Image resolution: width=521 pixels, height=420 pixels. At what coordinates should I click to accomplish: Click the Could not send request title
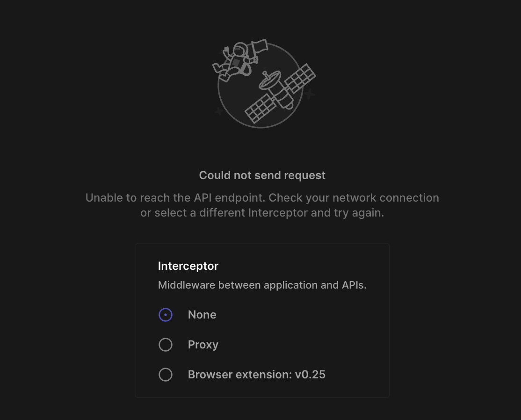click(262, 175)
